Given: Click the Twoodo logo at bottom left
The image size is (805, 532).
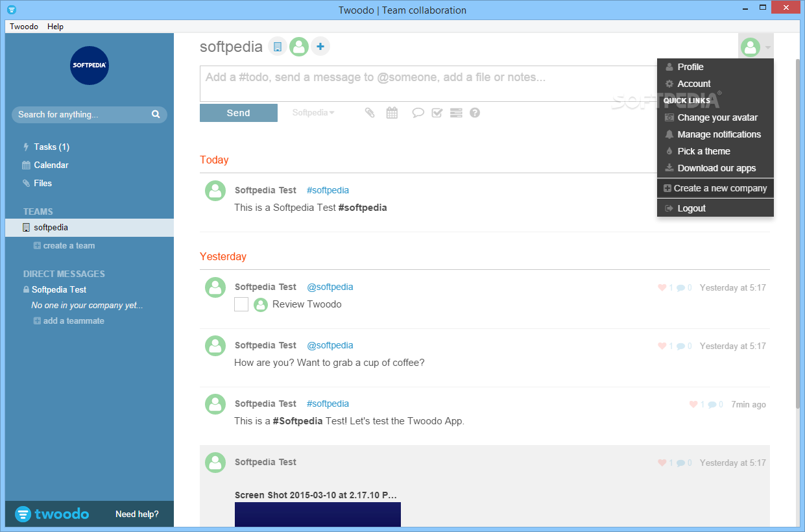Looking at the screenshot, I should pyautogui.click(x=52, y=514).
